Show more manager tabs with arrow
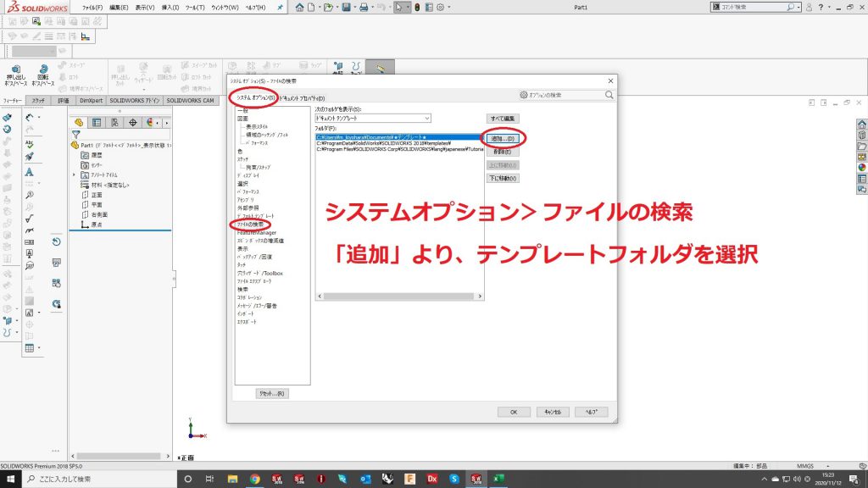 coord(167,123)
